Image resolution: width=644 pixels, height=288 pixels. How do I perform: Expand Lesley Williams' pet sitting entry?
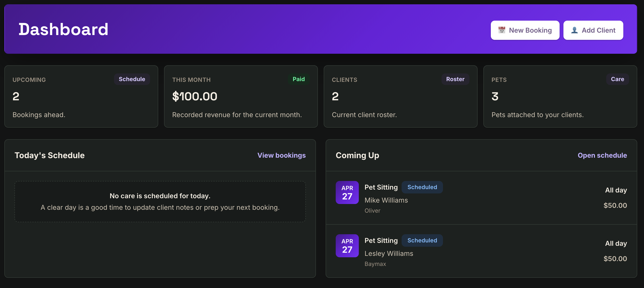(x=381, y=240)
